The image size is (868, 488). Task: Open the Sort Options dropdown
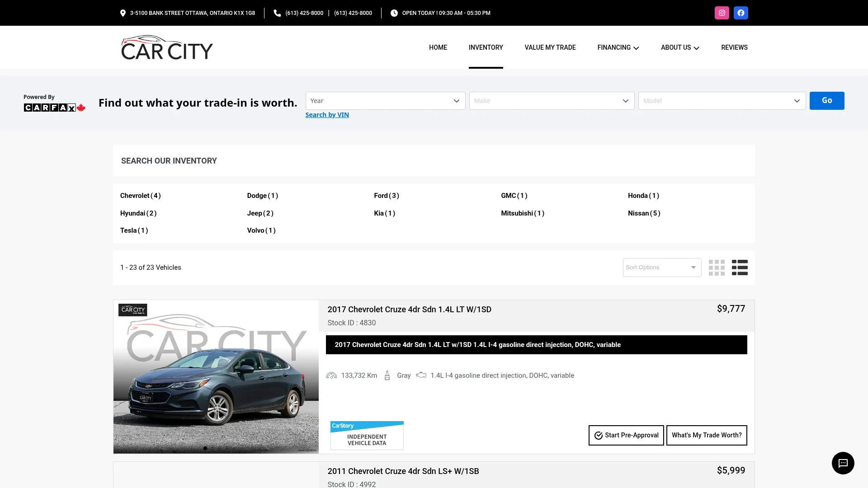(662, 267)
